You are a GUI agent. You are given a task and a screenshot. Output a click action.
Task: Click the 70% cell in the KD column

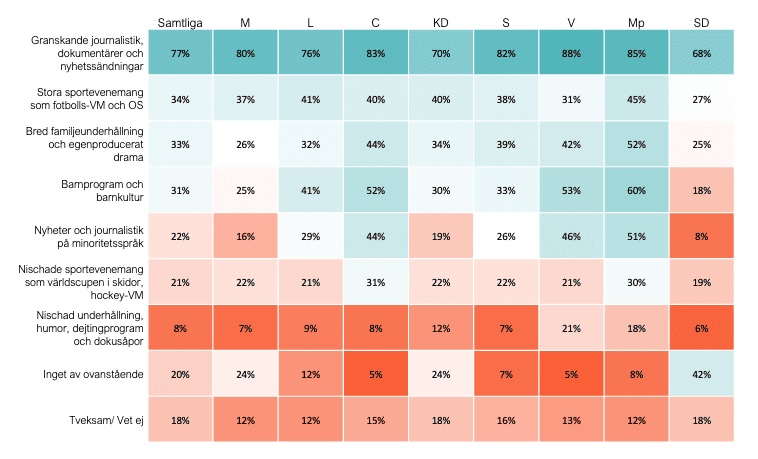[440, 53]
